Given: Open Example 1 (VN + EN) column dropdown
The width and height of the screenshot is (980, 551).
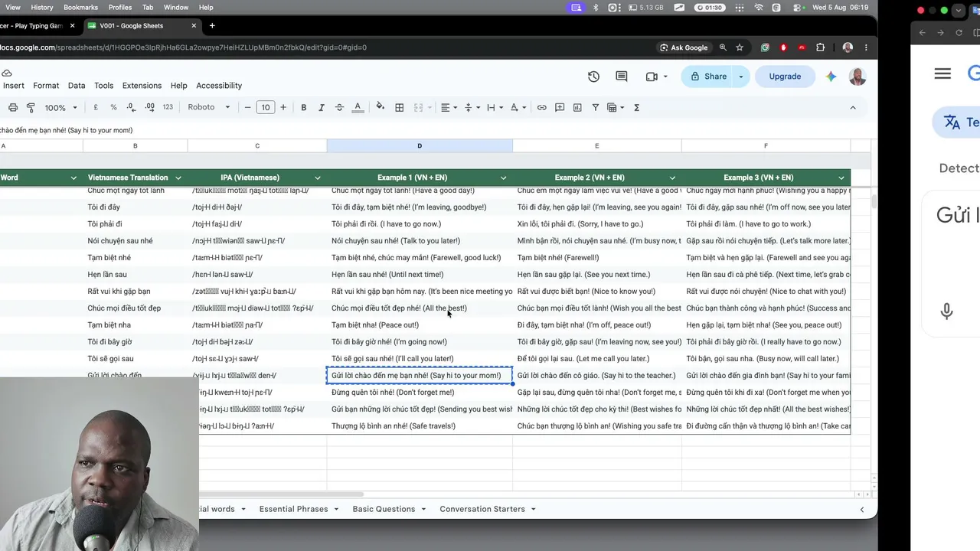Looking at the screenshot, I should [503, 178].
